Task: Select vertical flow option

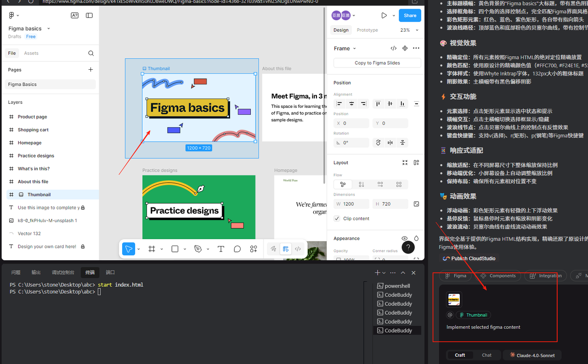Action: [362, 185]
